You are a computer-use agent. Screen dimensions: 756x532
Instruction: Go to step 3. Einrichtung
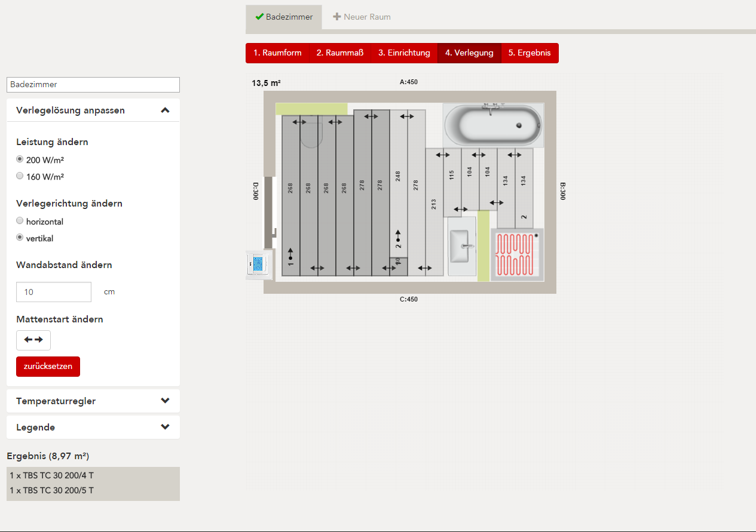[x=404, y=53]
